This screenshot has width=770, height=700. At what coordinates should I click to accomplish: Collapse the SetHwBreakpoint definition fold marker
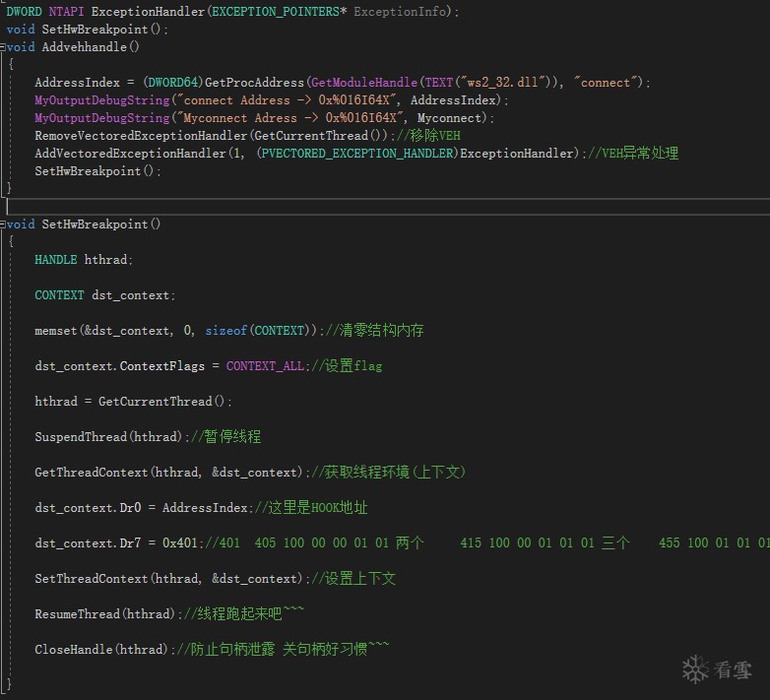pos(2,224)
